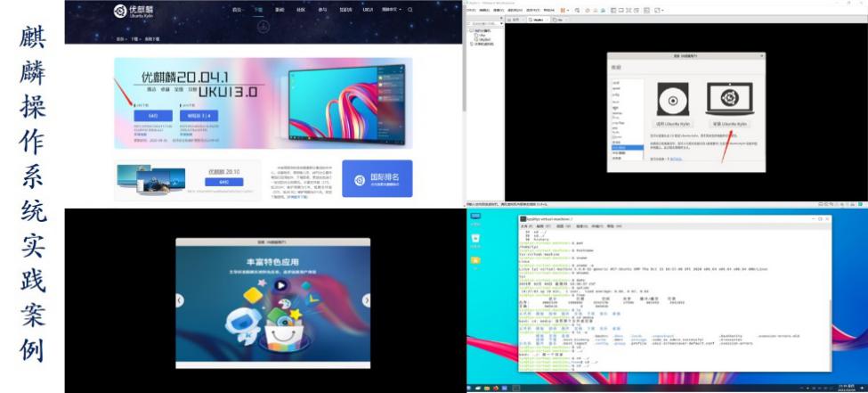The width and height of the screenshot is (868, 393).
Task: Click 系统下载 in the website breadcrumb
Action: coord(152,39)
